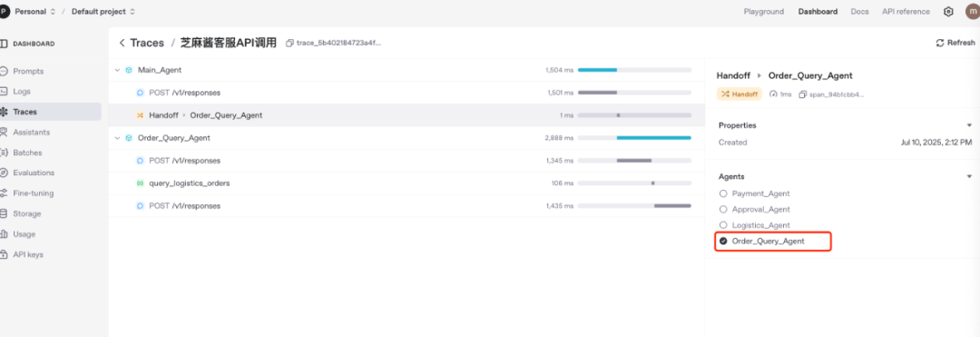Click the 1ms duration clock icon
The width and height of the screenshot is (980, 337).
coord(773,94)
